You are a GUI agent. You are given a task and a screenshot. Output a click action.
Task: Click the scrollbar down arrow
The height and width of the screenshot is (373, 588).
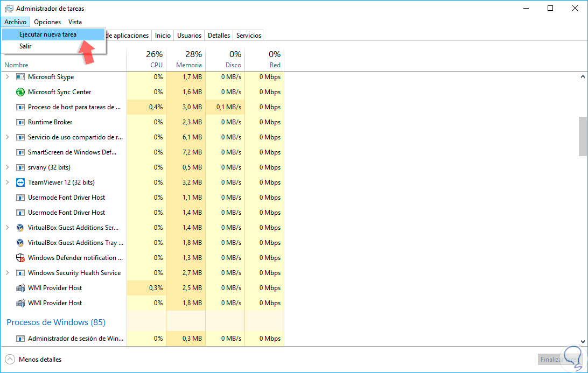583,341
